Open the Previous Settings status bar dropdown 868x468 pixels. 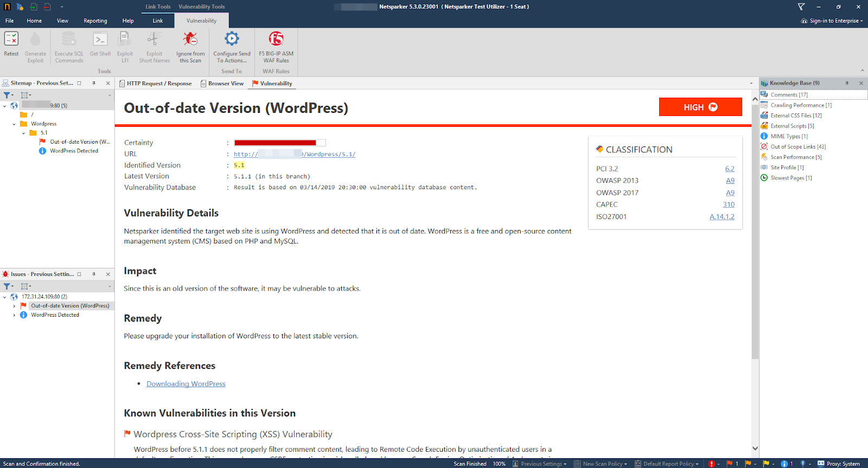(x=540, y=464)
